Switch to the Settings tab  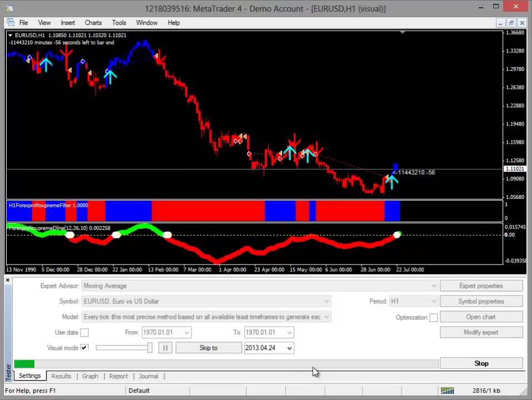(x=30, y=376)
